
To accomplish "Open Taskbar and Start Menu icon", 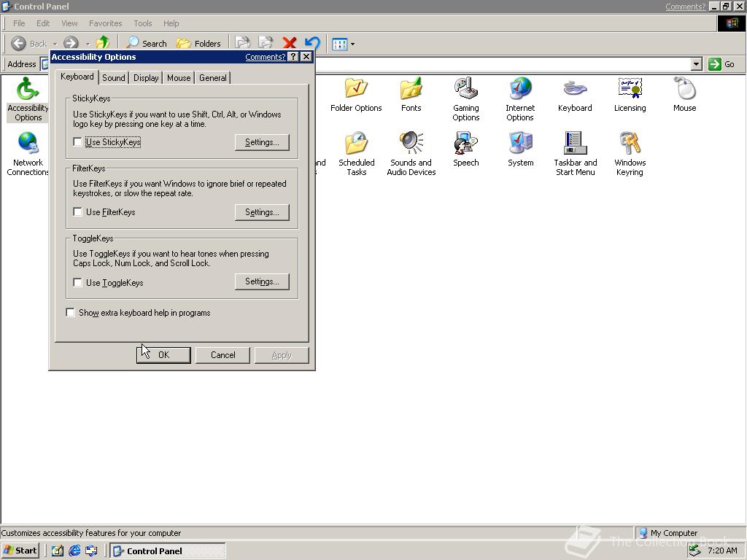I will coord(575,154).
